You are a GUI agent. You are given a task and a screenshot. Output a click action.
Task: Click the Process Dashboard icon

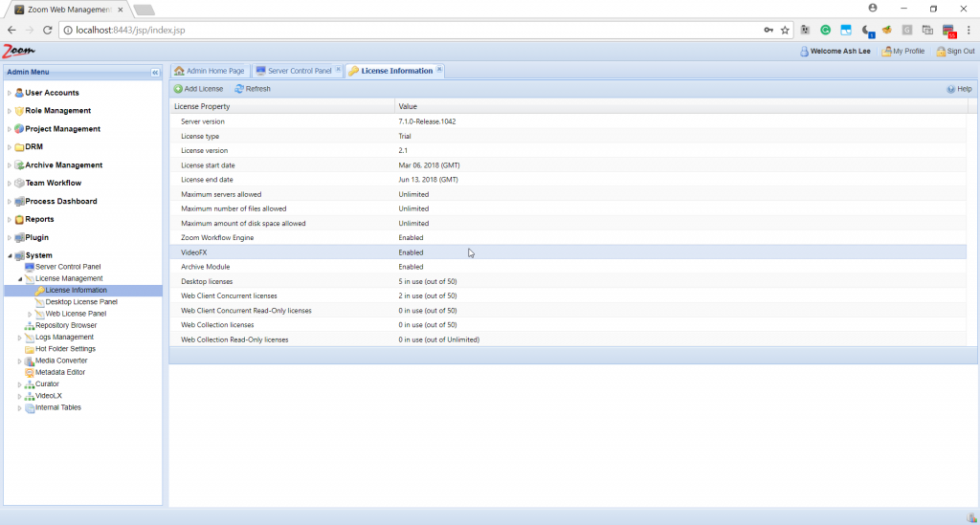(x=19, y=201)
